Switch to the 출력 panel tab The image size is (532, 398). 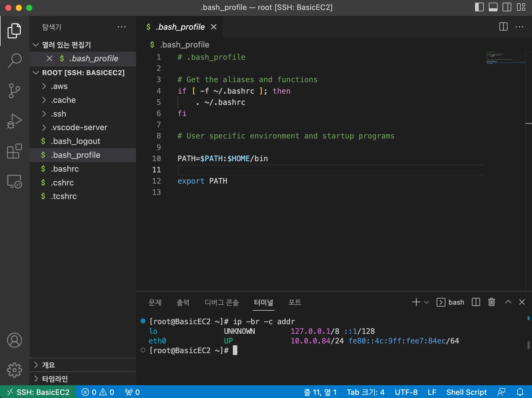183,302
